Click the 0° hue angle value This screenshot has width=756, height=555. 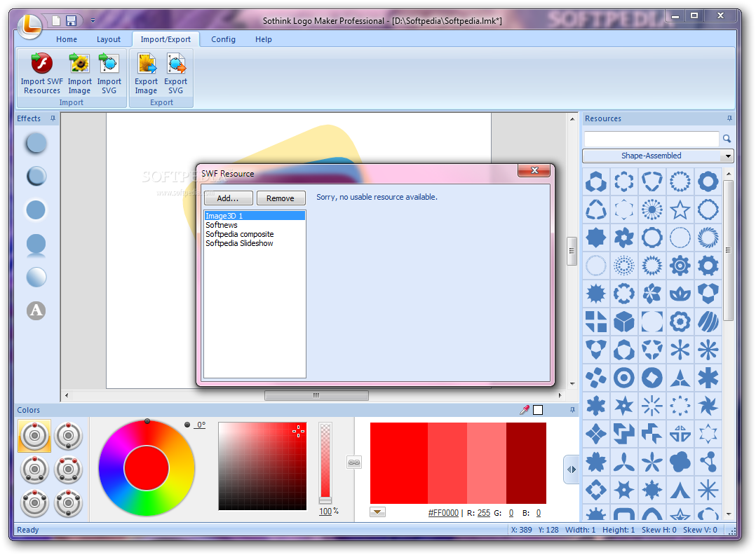click(201, 425)
